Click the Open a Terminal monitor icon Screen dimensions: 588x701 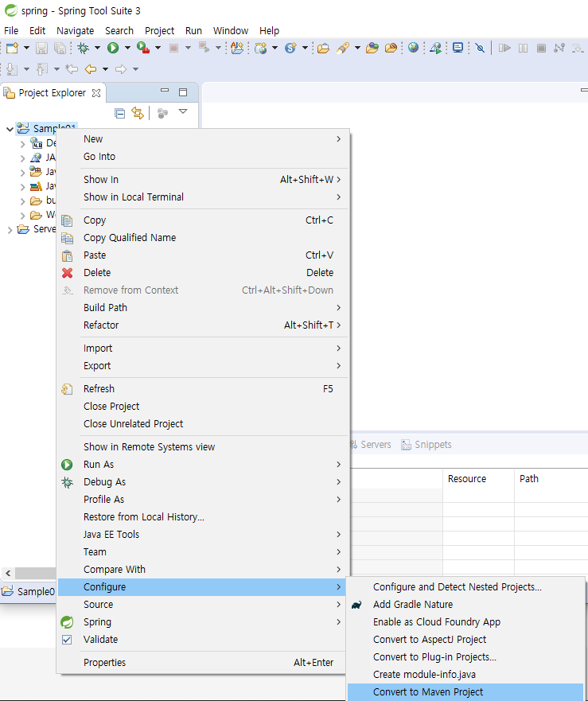tap(458, 48)
